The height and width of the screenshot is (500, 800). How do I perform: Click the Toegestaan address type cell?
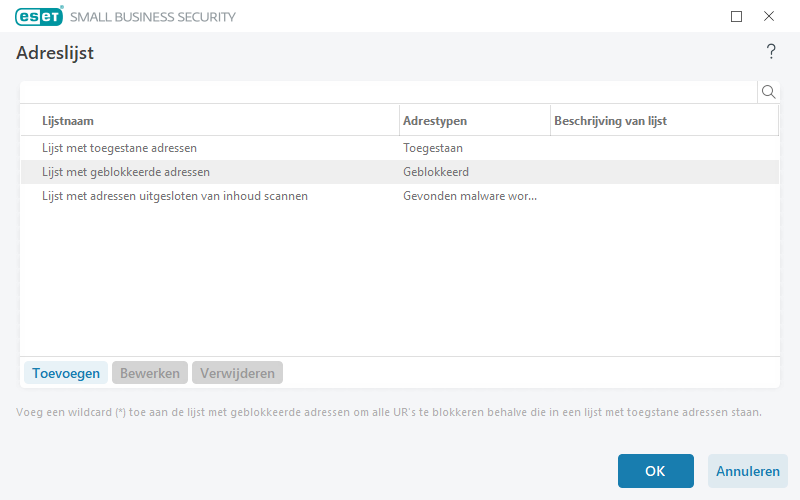pyautogui.click(x=433, y=148)
